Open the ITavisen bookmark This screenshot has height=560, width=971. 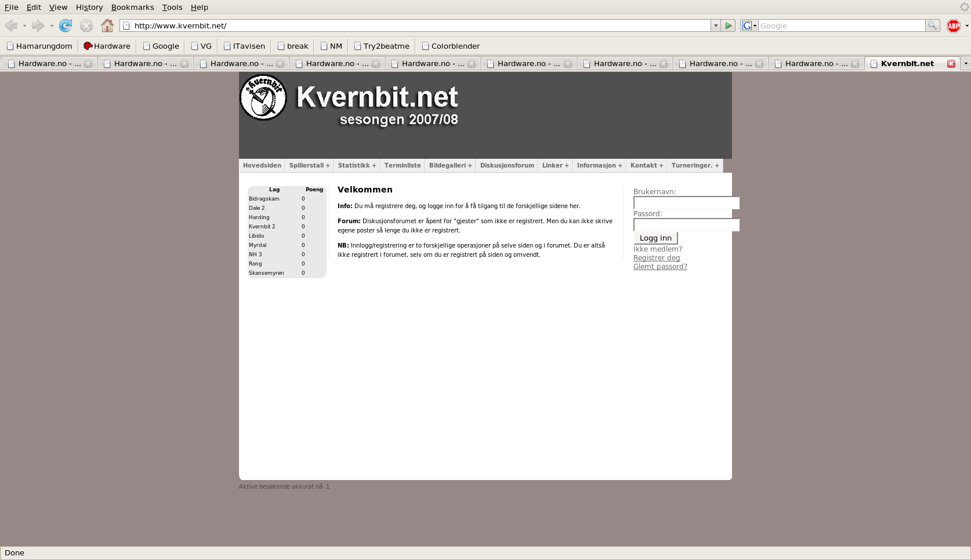(x=244, y=46)
